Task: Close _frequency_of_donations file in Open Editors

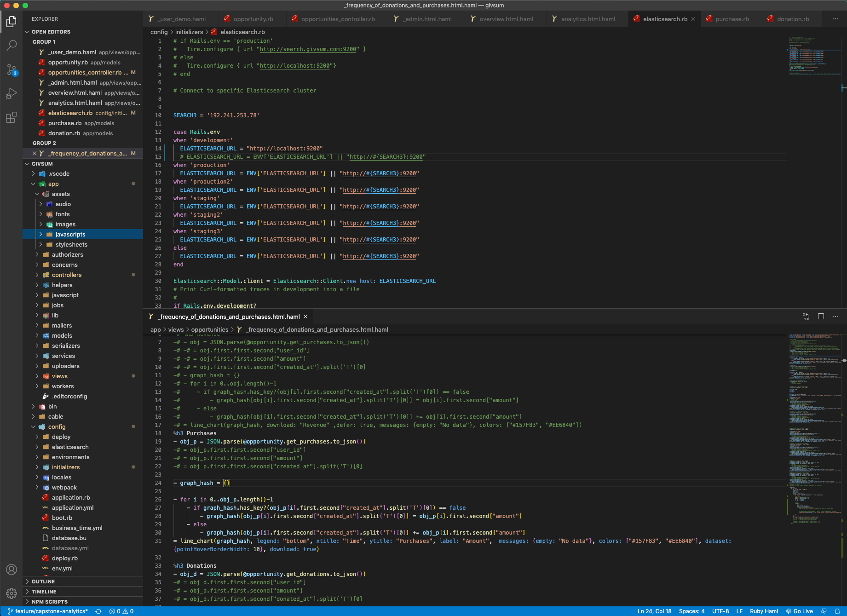Action: [35, 153]
